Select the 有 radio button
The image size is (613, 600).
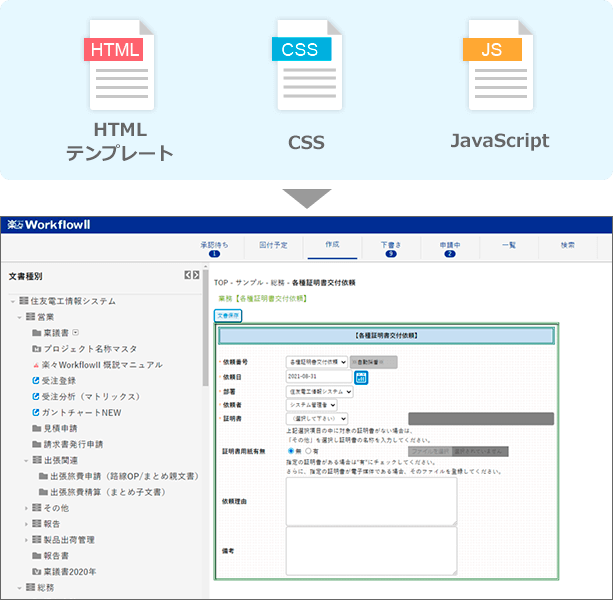pos(308,451)
